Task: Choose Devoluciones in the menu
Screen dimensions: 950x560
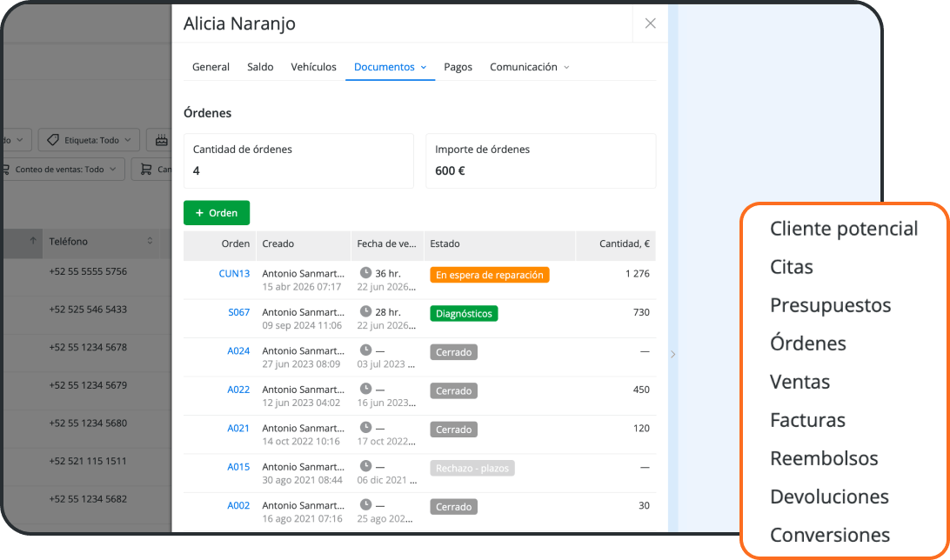Action: point(829,497)
